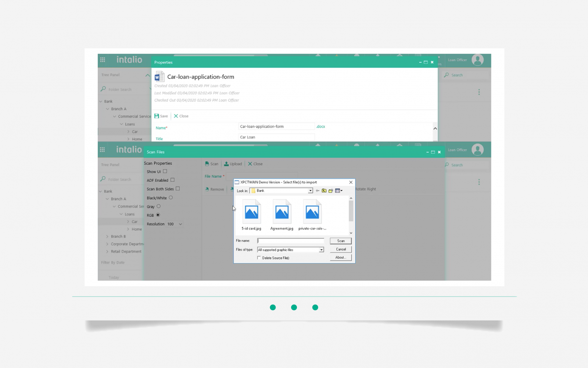
Task: Collapse Branch A node beside the Properties window
Action: point(108,109)
